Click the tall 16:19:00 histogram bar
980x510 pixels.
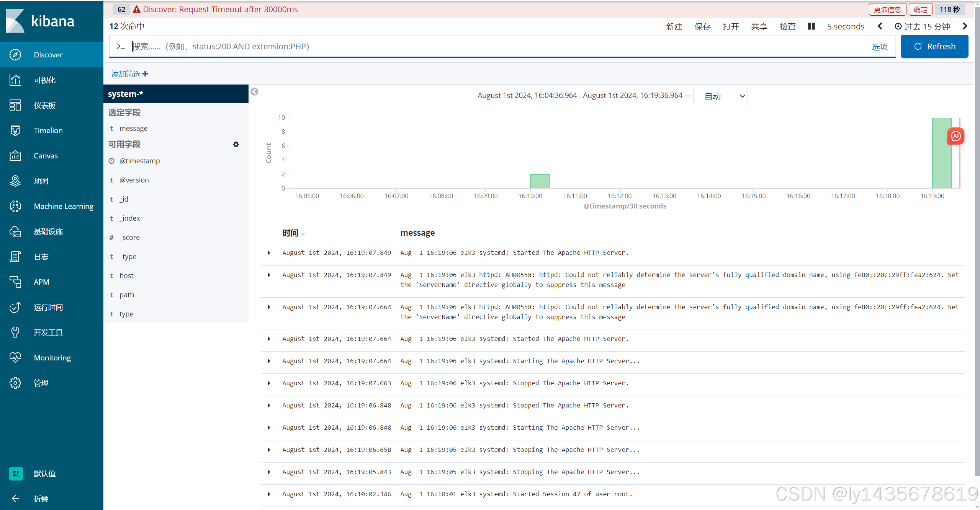pos(942,153)
